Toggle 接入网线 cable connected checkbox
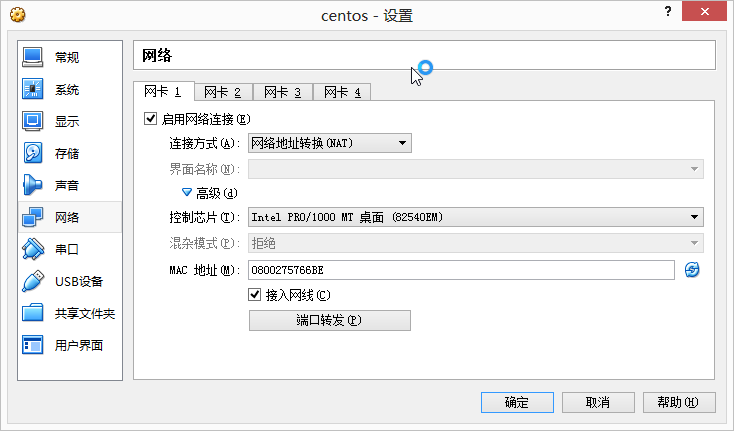 tap(255, 295)
